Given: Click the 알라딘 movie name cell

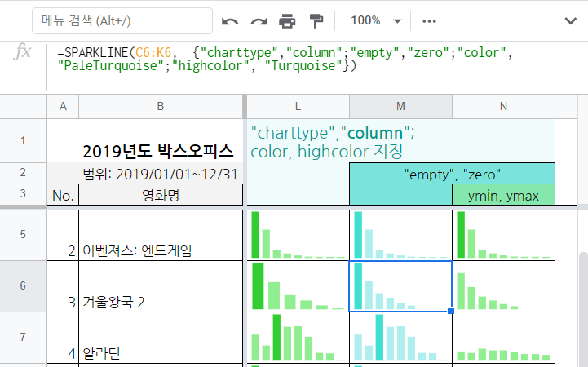Looking at the screenshot, I should (161, 338).
